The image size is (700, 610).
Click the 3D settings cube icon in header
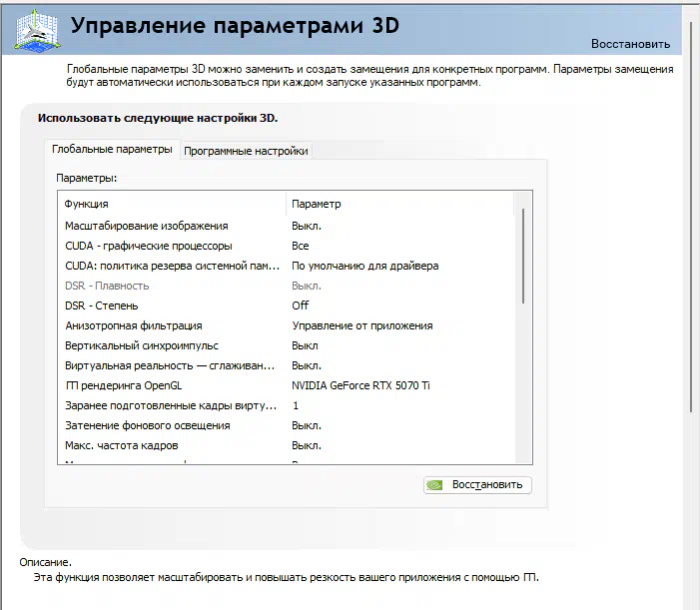(x=38, y=30)
